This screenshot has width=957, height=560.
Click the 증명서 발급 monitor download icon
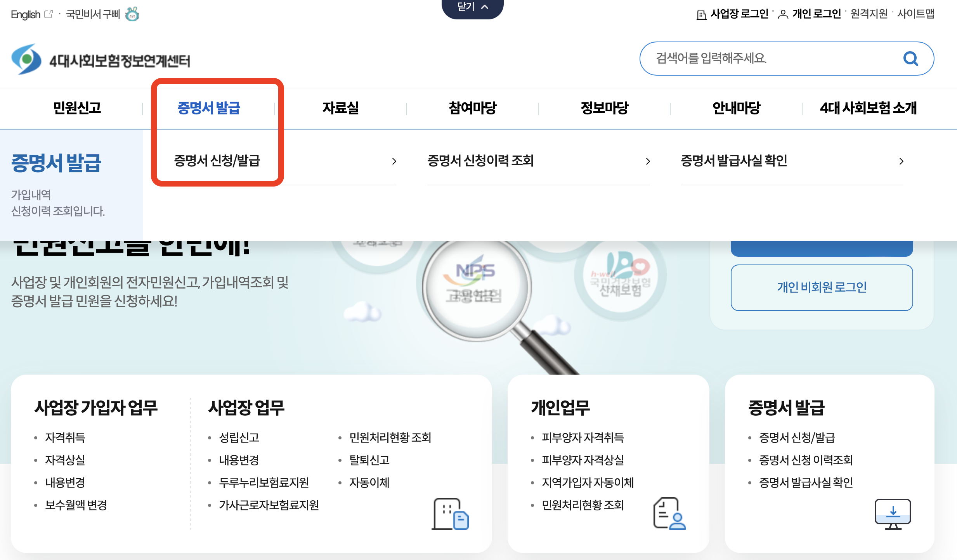click(893, 514)
